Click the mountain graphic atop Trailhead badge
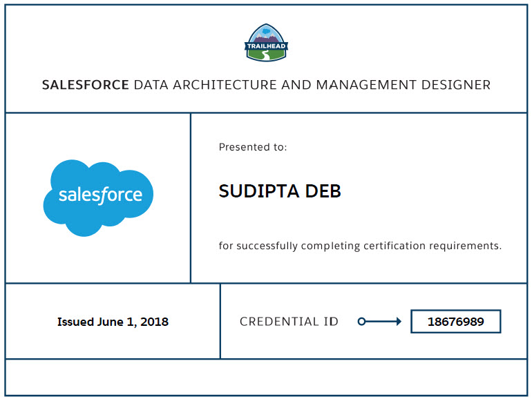532x399 pixels. click(x=266, y=33)
